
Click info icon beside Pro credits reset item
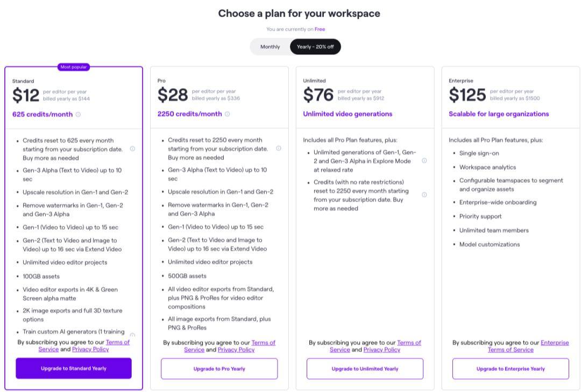tap(278, 148)
